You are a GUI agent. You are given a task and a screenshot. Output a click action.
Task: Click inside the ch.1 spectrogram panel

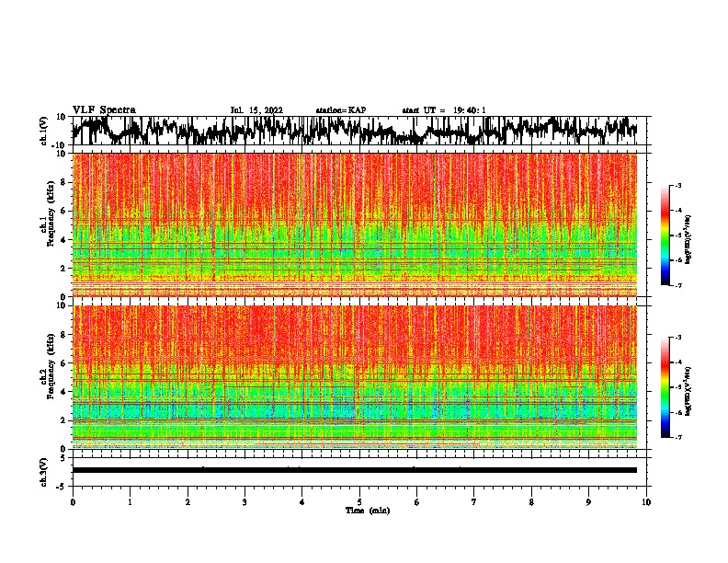pyautogui.click(x=355, y=224)
